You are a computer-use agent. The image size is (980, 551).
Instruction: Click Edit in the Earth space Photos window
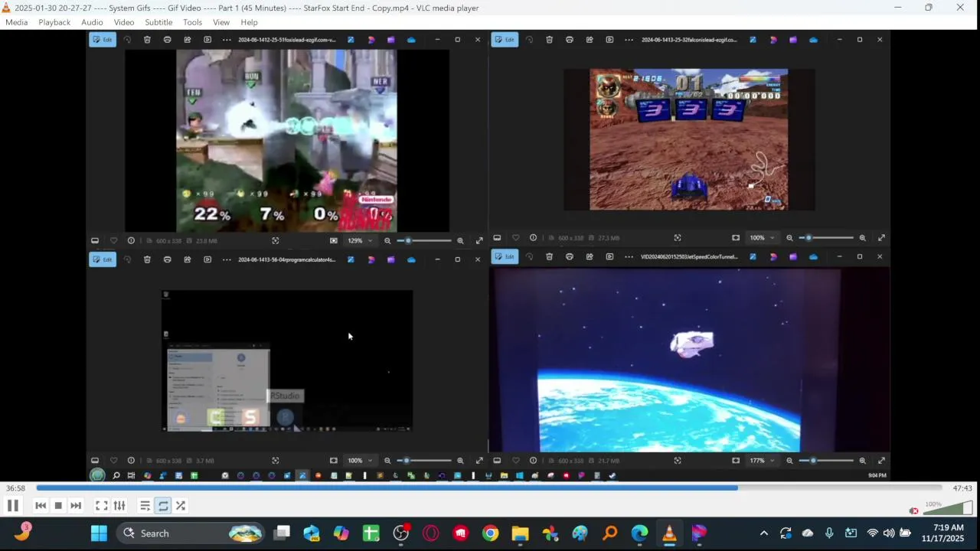tap(505, 256)
